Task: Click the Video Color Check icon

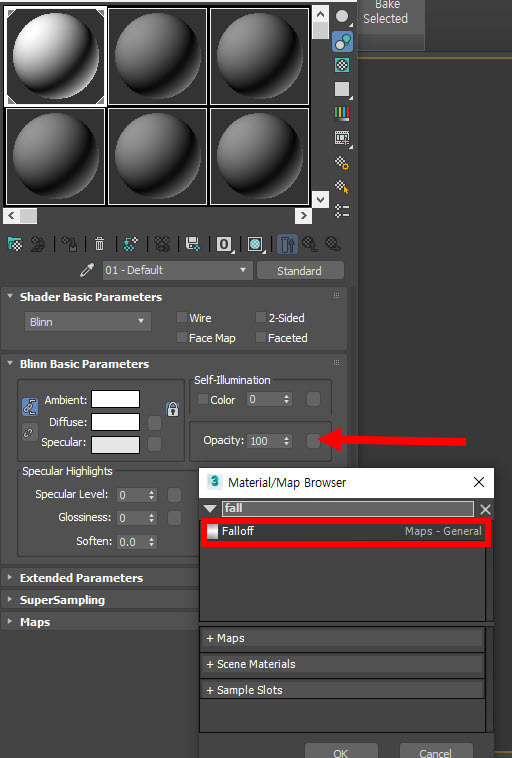Action: click(342, 114)
